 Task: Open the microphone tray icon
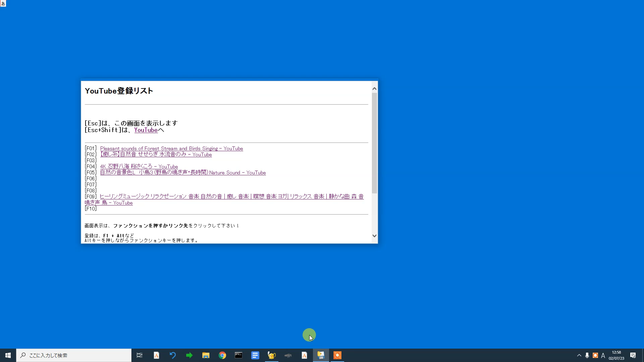(x=587, y=355)
